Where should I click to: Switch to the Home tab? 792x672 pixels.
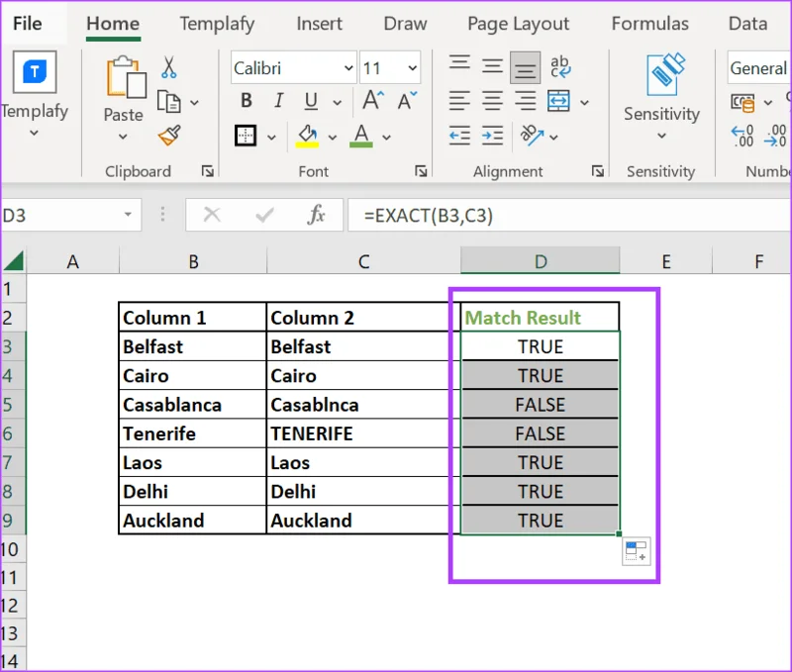[x=113, y=23]
